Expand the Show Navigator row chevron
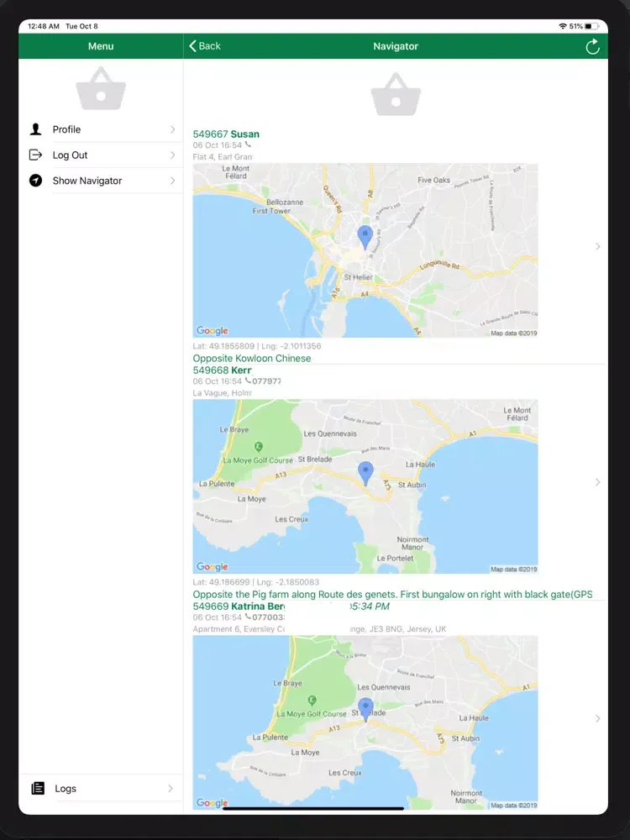 (172, 181)
